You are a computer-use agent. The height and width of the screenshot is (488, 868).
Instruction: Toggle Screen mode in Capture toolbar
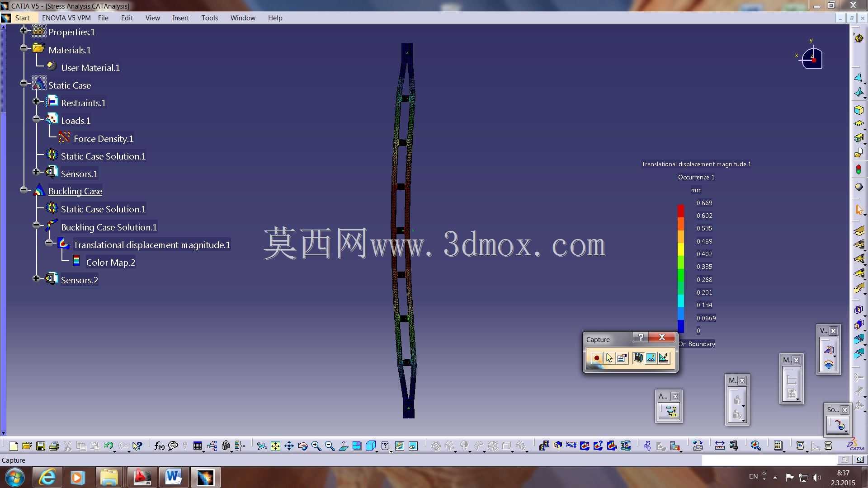[638, 358]
